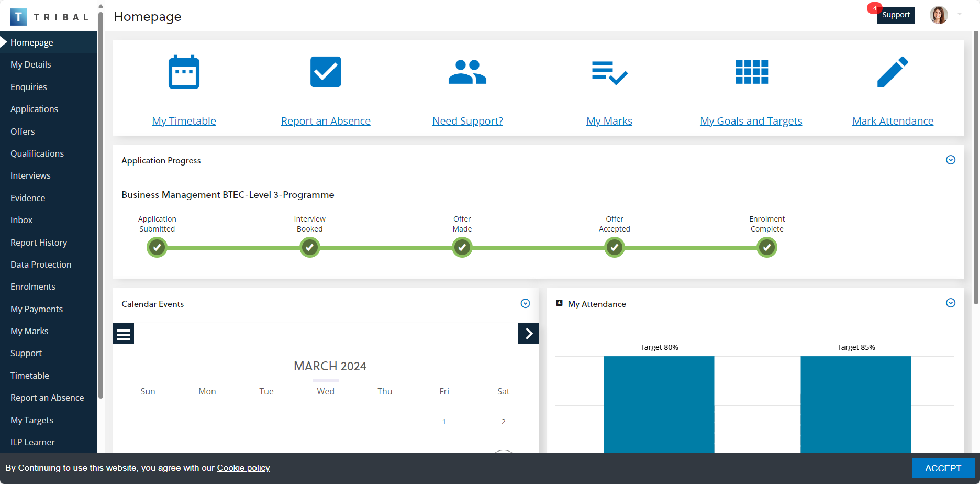Collapse the Application Progress panel
Screen dimensions: 980x484
(951, 160)
